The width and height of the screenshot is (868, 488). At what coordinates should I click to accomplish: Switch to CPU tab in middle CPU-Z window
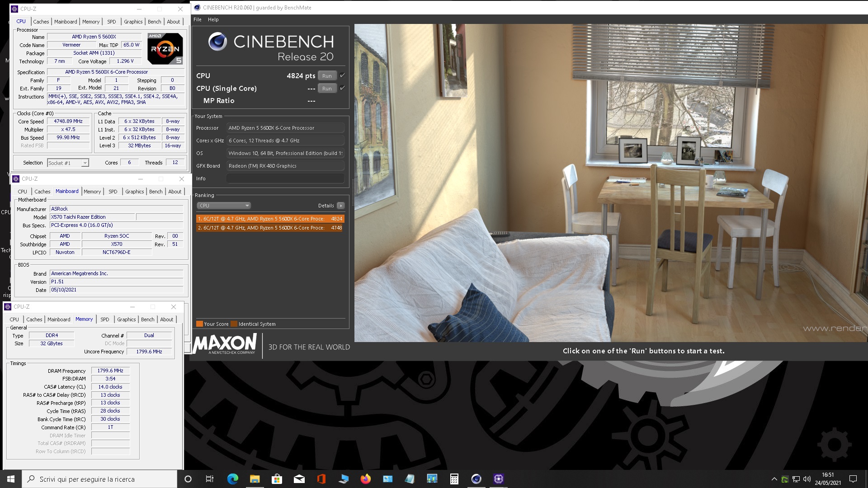[x=23, y=192]
